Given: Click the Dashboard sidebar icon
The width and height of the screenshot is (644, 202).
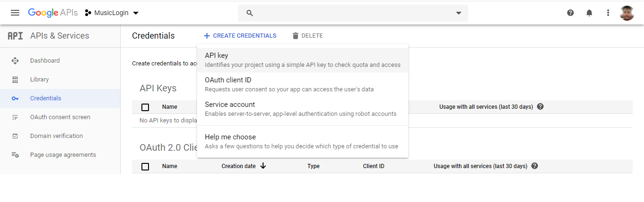Looking at the screenshot, I should pos(15,61).
